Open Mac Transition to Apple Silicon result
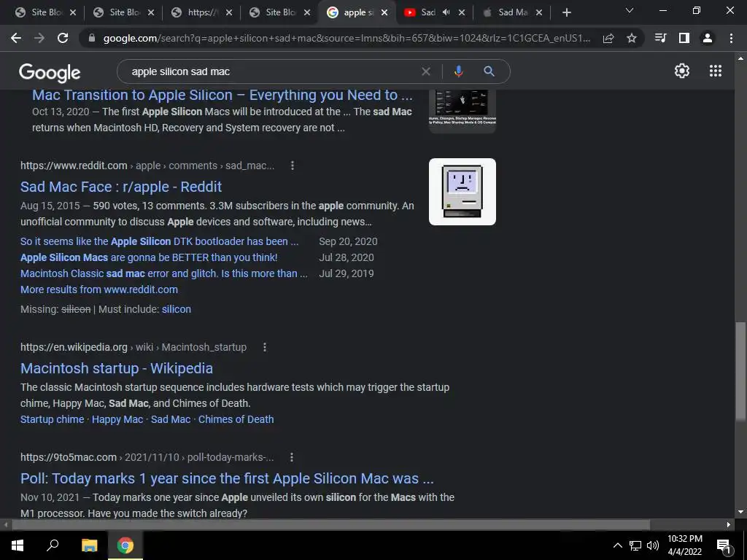 [222, 95]
